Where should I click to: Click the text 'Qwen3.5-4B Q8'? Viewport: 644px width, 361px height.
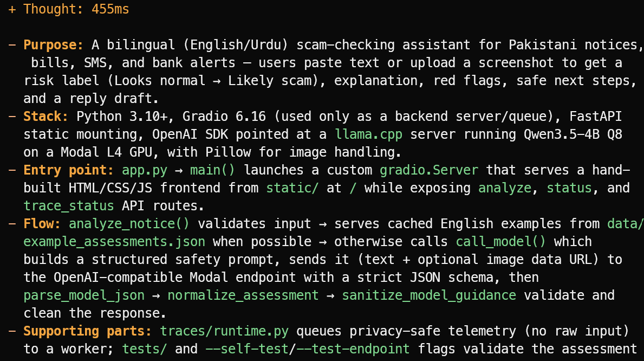(573, 134)
